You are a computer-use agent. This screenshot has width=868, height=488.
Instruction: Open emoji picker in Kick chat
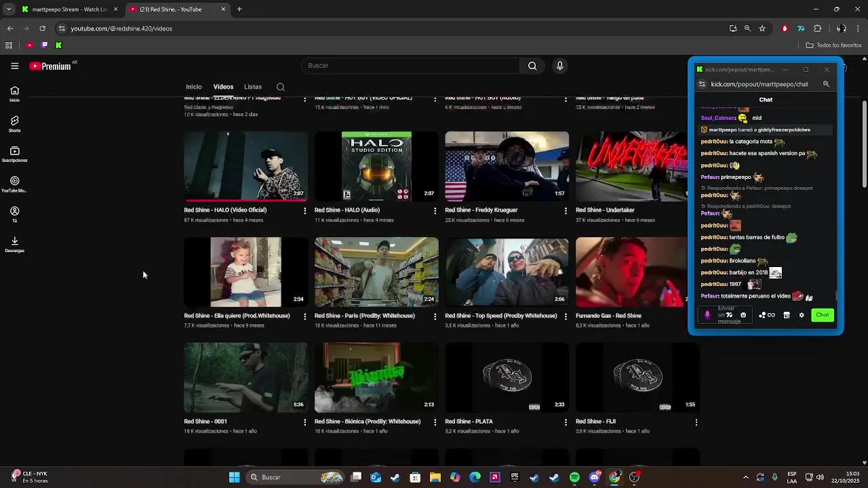743,315
